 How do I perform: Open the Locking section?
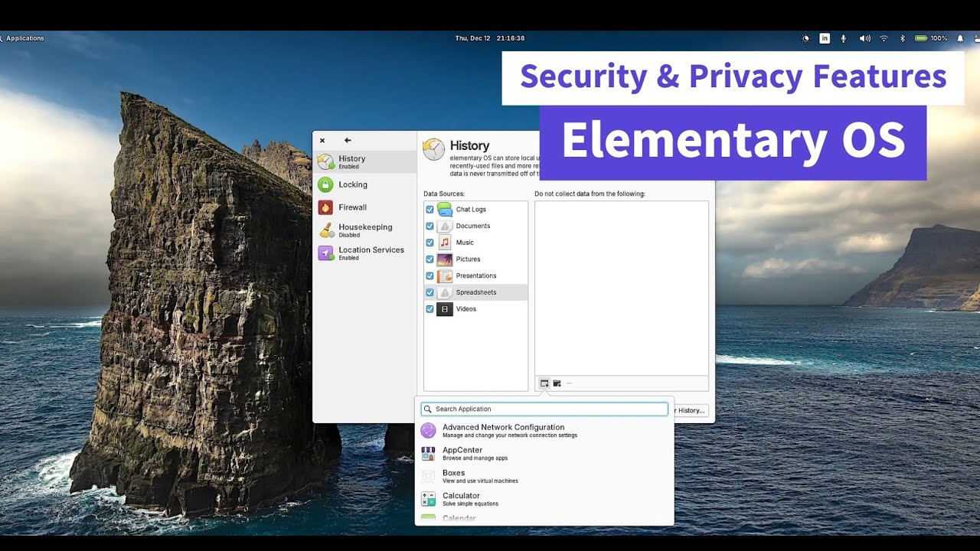pos(365,184)
